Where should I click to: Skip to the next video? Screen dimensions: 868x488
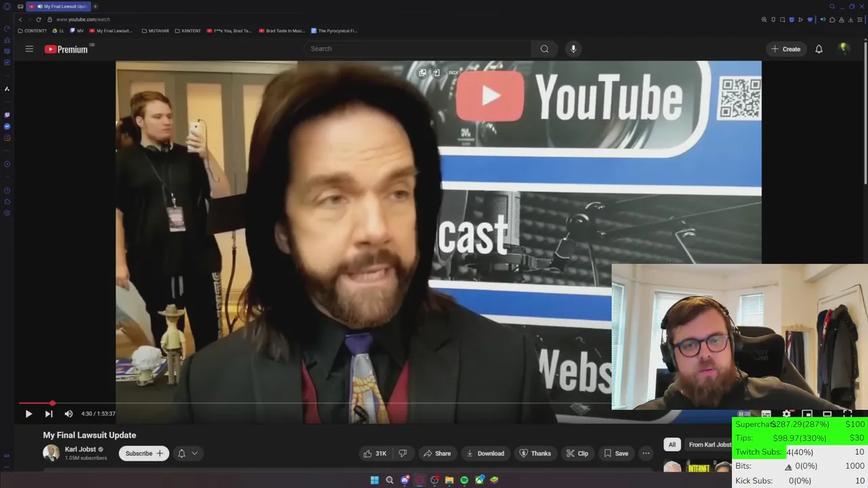coord(49,413)
